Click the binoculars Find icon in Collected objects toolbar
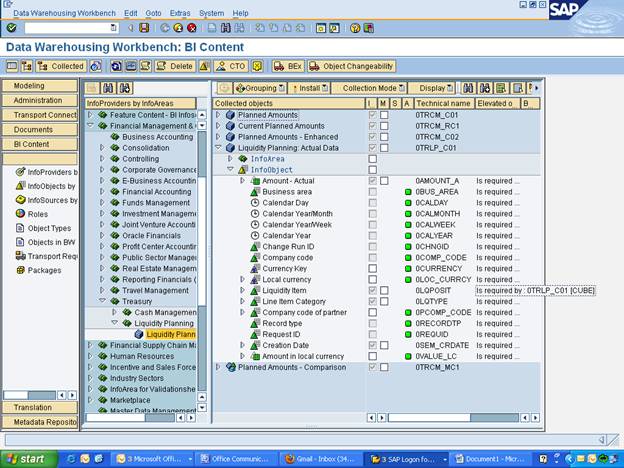The width and height of the screenshot is (624, 468). coord(468,88)
